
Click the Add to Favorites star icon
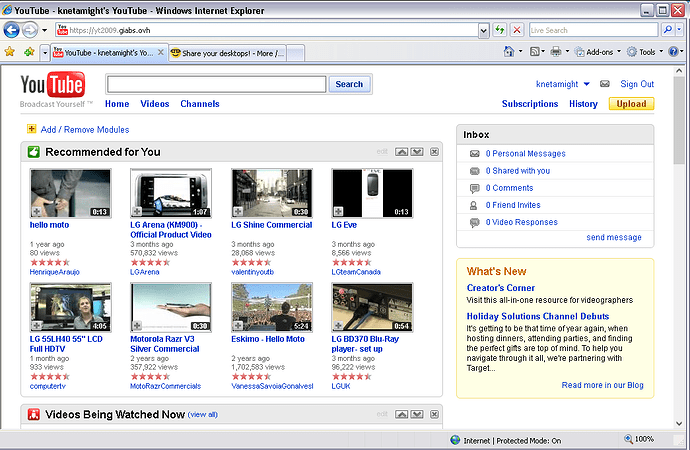click(x=29, y=52)
